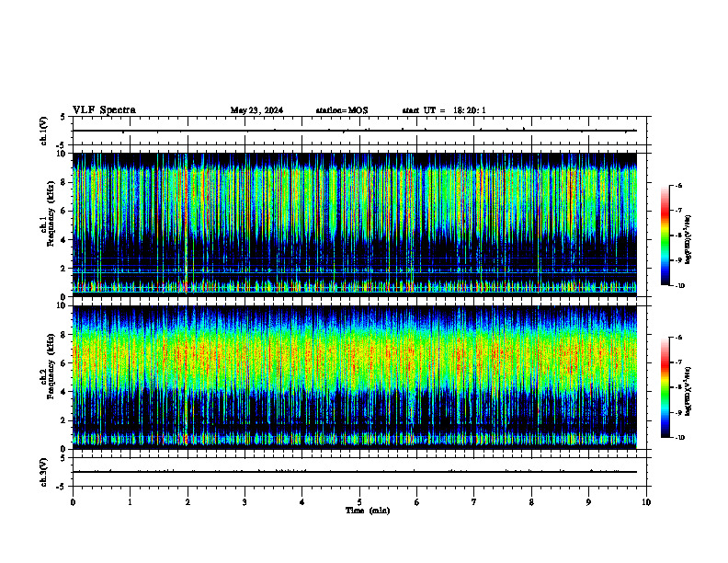Click inside the ch.1 spectrogram panel
This screenshot has height=563, width=728.
[355, 224]
